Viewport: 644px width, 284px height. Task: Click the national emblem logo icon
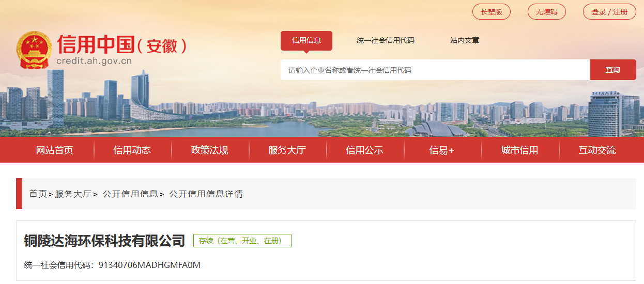[x=34, y=50]
